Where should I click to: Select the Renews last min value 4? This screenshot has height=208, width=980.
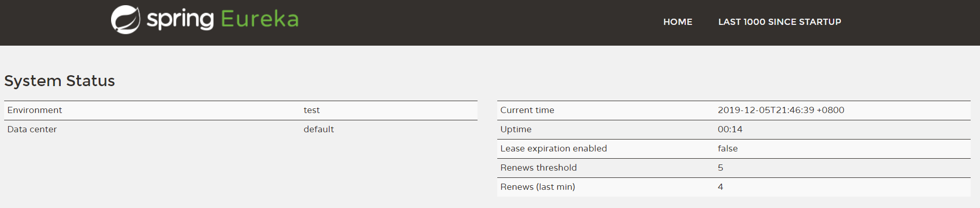[x=720, y=187]
